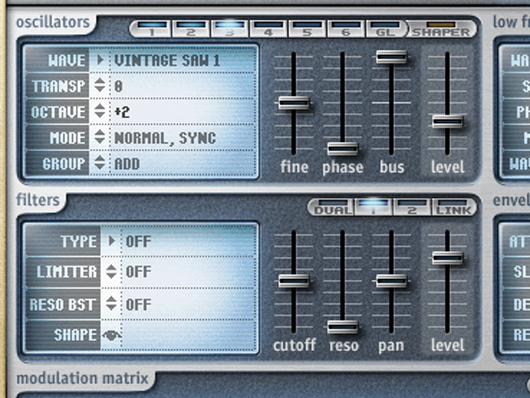Click the filter TYPE value OFF

(139, 242)
